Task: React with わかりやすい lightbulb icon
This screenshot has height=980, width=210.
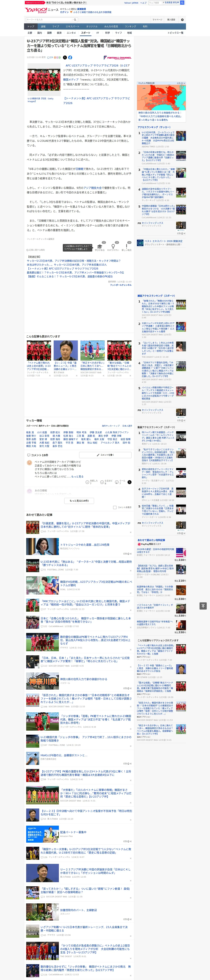Action: (113, 246)
